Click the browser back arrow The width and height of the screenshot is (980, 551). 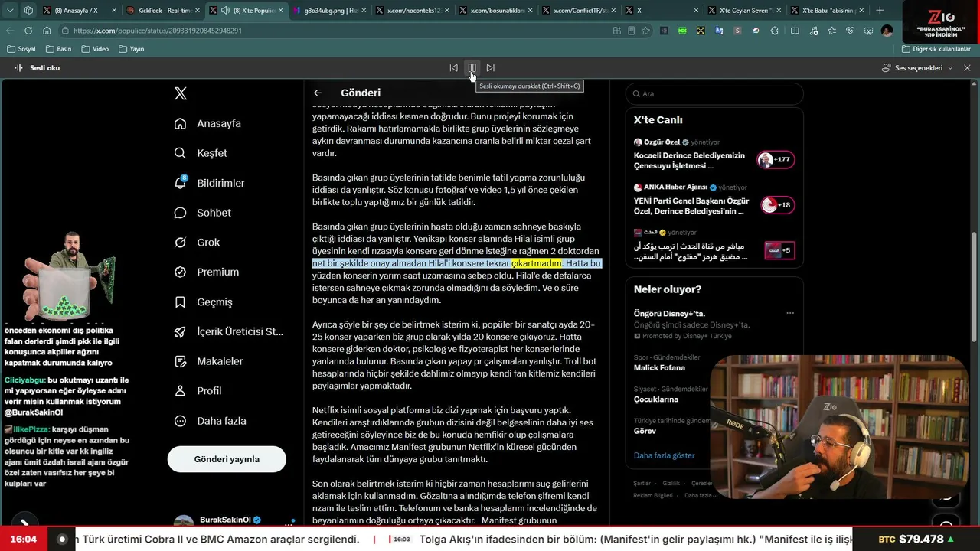coord(10,31)
